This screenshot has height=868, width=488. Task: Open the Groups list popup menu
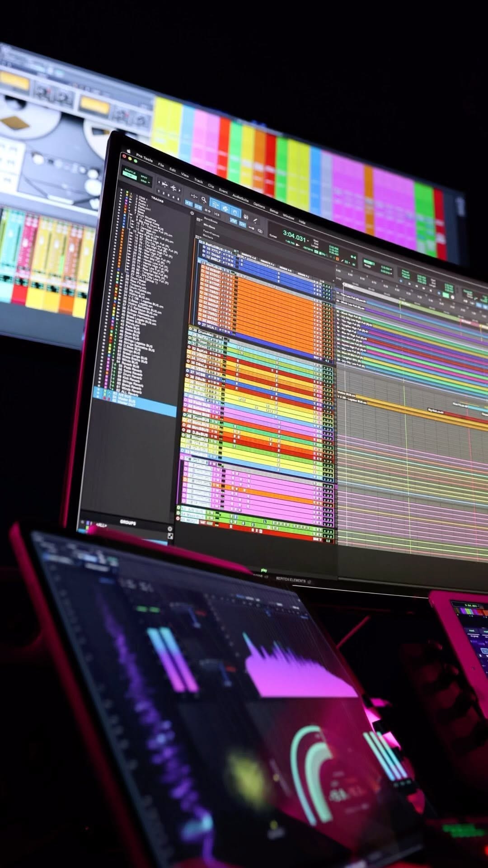[170, 528]
